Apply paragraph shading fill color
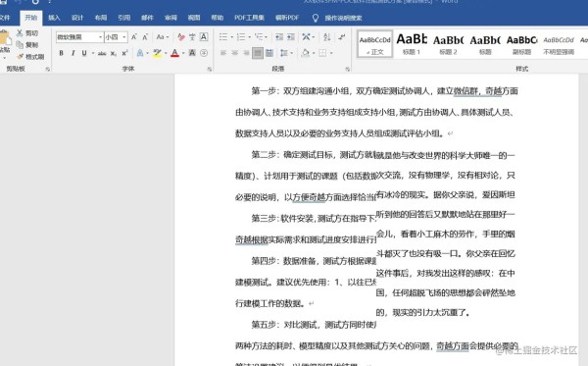588x366 pixels. pos(305,53)
